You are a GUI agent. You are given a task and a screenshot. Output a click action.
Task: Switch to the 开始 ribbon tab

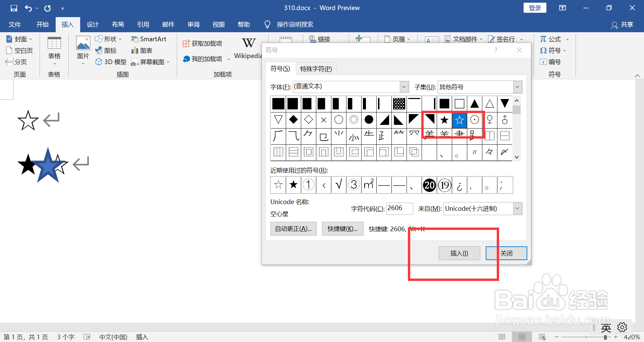point(43,25)
